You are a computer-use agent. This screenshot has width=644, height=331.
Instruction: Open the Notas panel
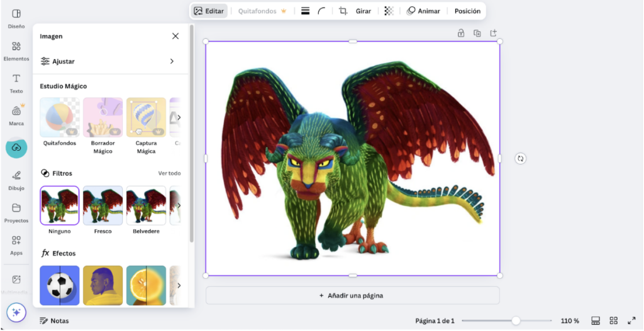click(54, 321)
